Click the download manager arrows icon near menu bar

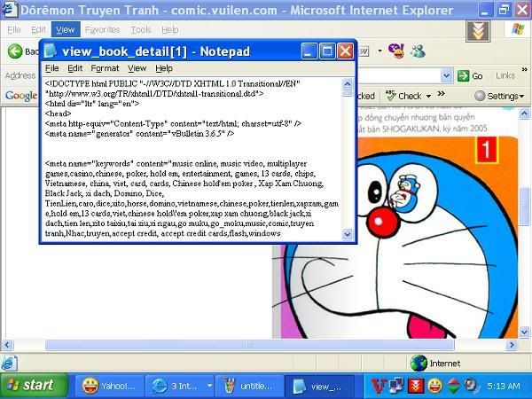pos(478,31)
